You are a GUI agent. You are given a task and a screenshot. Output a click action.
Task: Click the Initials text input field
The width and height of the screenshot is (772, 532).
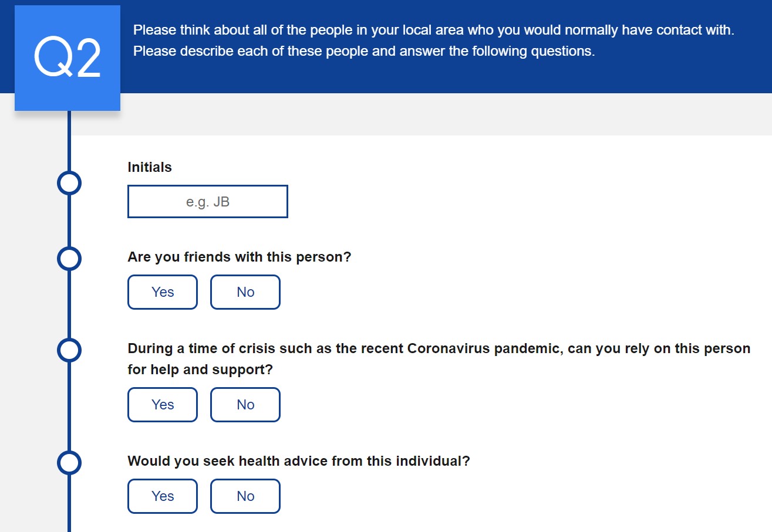[208, 202]
